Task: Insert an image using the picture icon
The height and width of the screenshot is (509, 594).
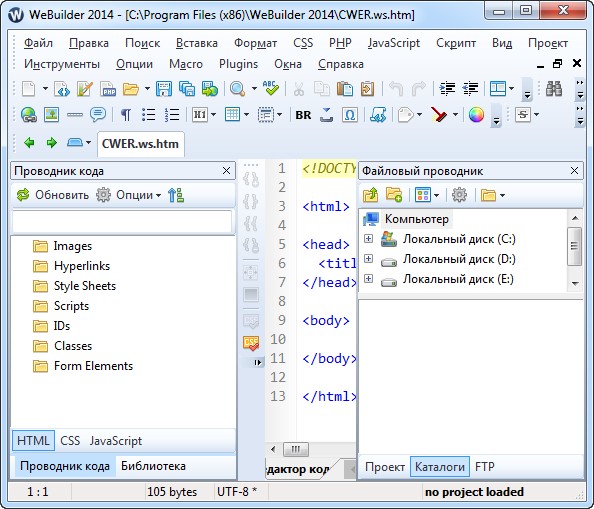Action: [x=52, y=114]
